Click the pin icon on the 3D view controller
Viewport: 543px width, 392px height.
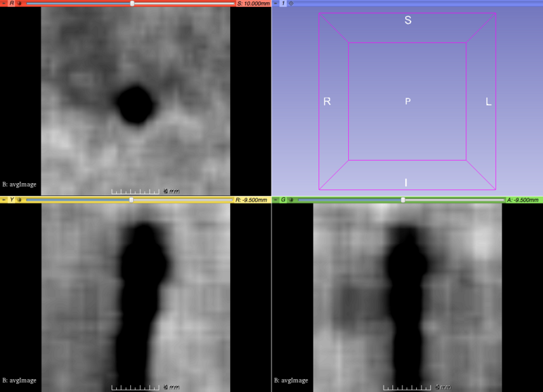pyautogui.click(x=275, y=4)
